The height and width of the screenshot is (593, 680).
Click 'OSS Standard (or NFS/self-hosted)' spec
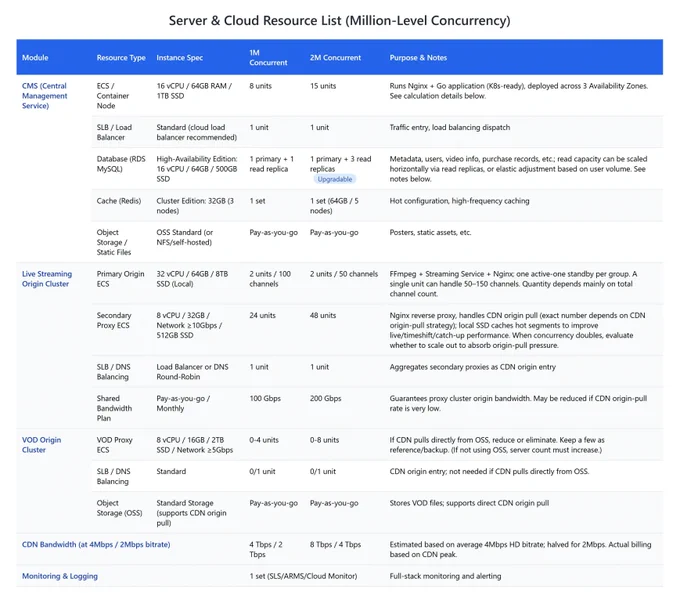point(185,237)
